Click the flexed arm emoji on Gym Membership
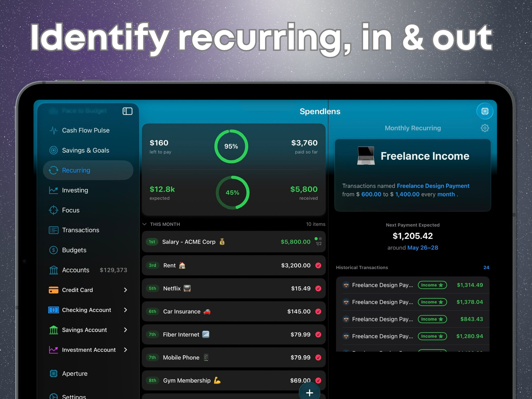The image size is (532, 399). click(217, 380)
